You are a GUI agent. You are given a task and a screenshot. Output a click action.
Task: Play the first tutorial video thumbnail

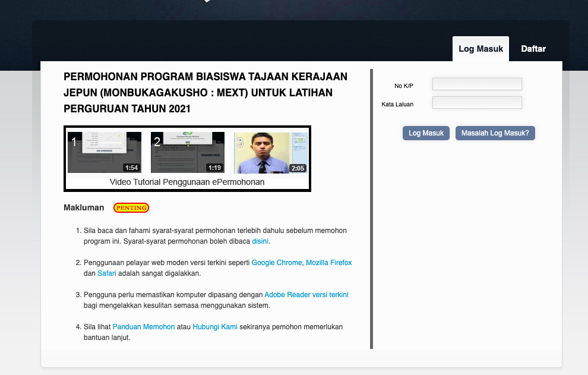[104, 153]
